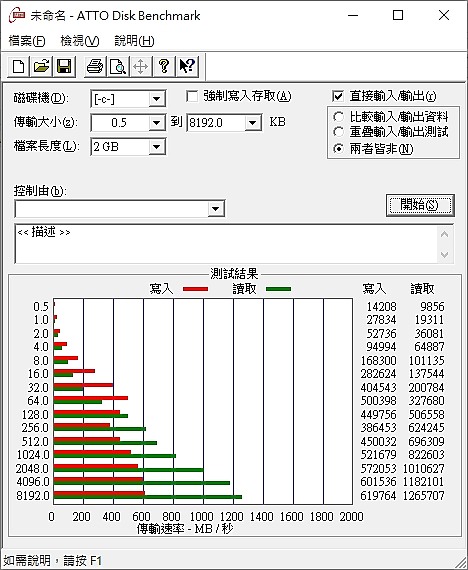Click the red 寫入 legend swatch
468x570 pixels.
tap(196, 289)
